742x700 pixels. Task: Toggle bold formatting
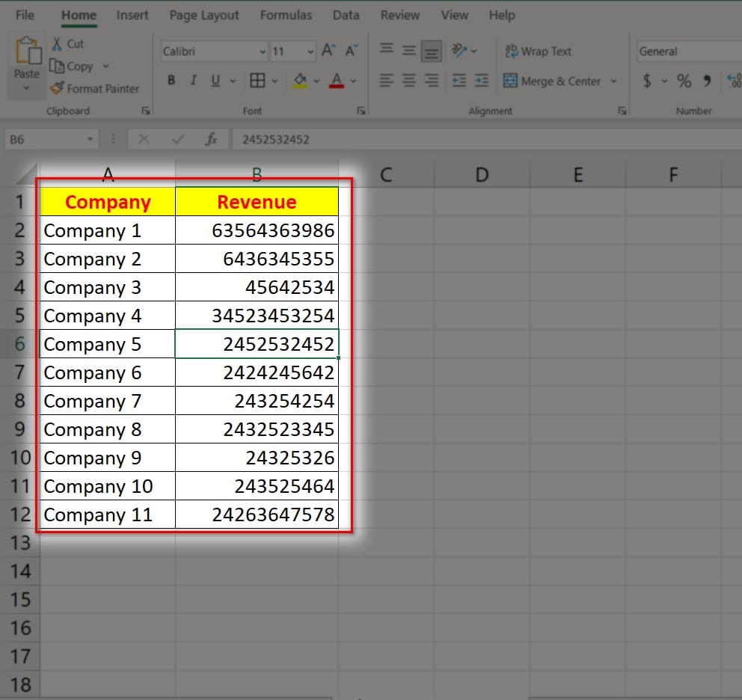point(171,81)
